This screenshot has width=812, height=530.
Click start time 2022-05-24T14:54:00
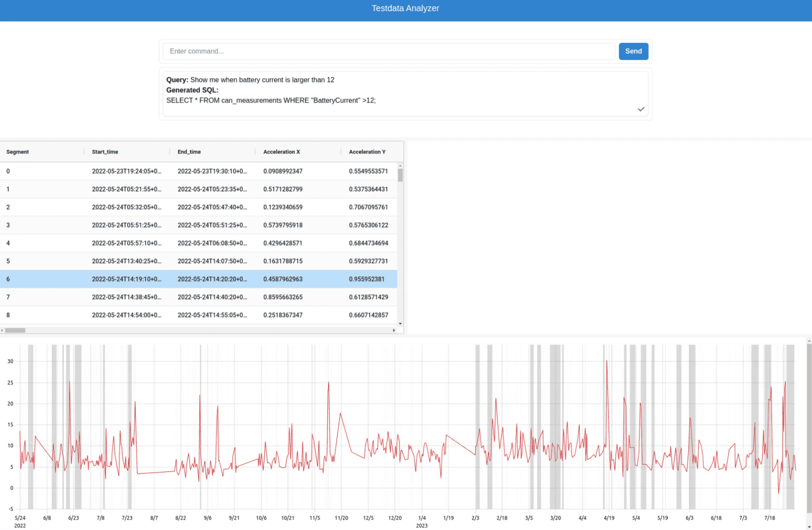(x=127, y=315)
